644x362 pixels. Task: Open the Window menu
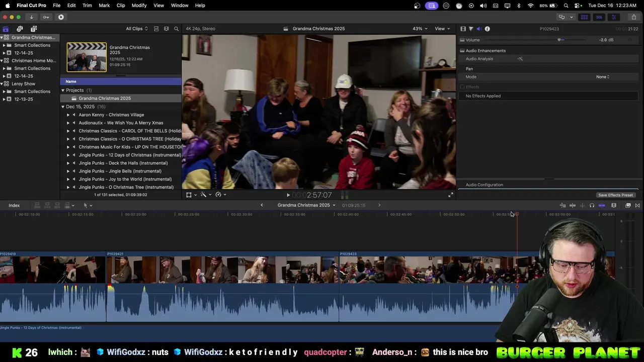(x=180, y=6)
